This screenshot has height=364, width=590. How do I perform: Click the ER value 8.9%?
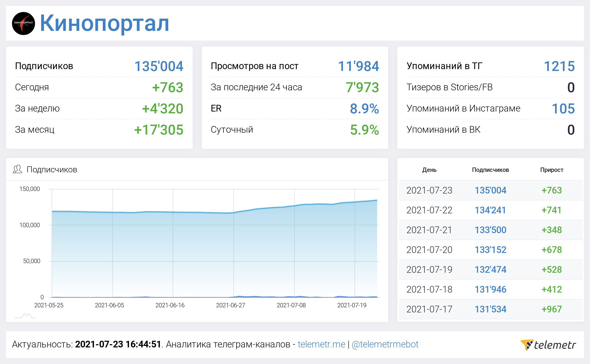364,109
